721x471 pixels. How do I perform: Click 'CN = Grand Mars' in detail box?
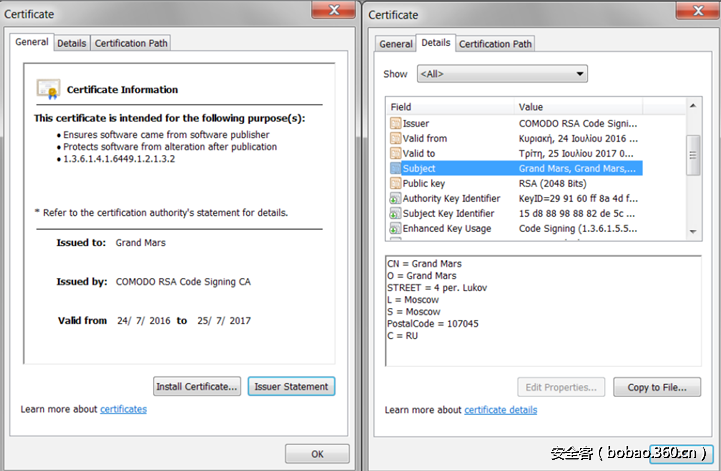424,264
